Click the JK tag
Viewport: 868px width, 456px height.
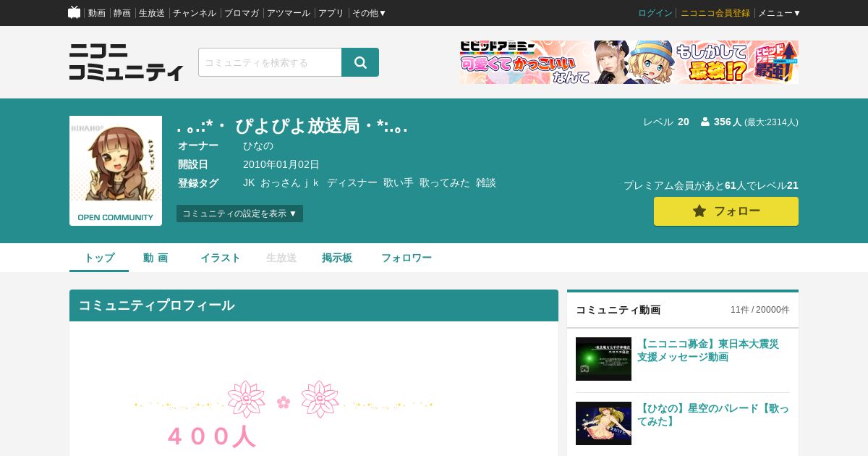(249, 183)
